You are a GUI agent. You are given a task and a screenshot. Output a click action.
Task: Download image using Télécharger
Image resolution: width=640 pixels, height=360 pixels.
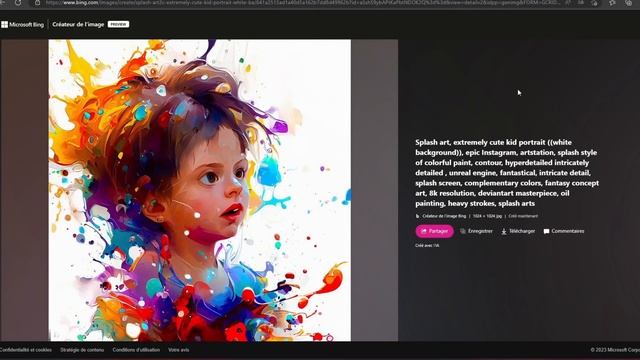tap(518, 231)
